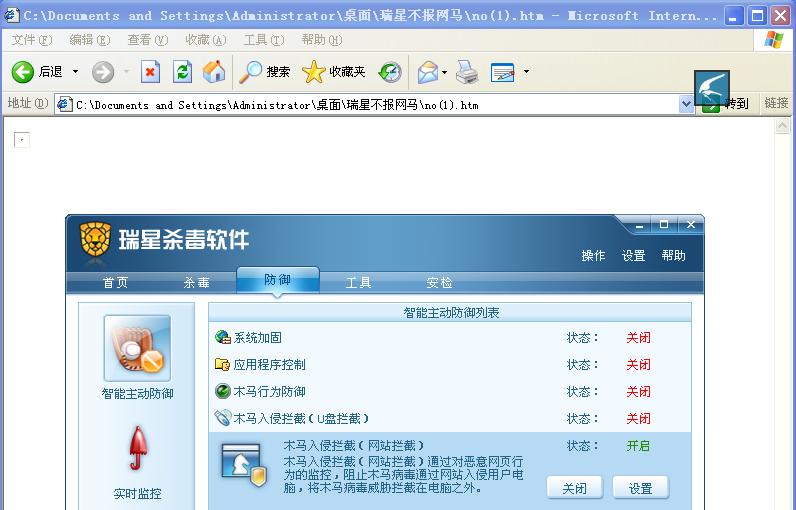This screenshot has width=796, height=510.
Task: Click 关闭 status of 木马行为防御
Action: point(638,391)
